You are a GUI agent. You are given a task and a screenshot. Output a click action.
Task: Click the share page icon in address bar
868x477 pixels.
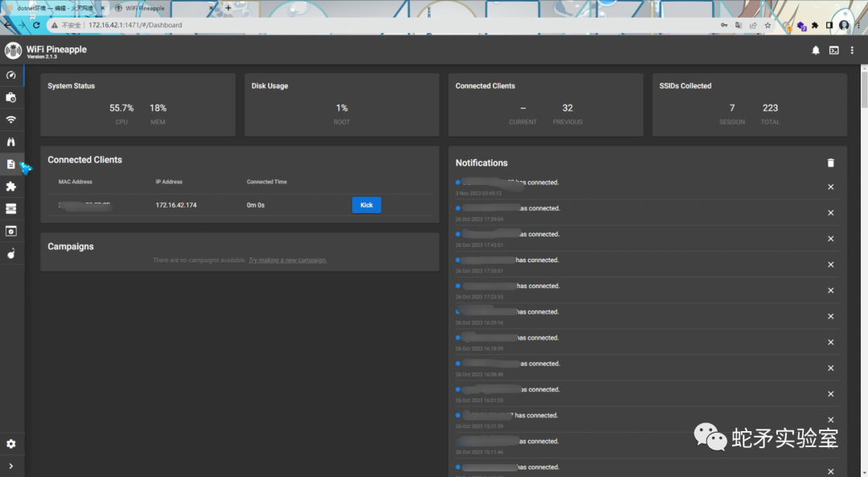coord(753,25)
